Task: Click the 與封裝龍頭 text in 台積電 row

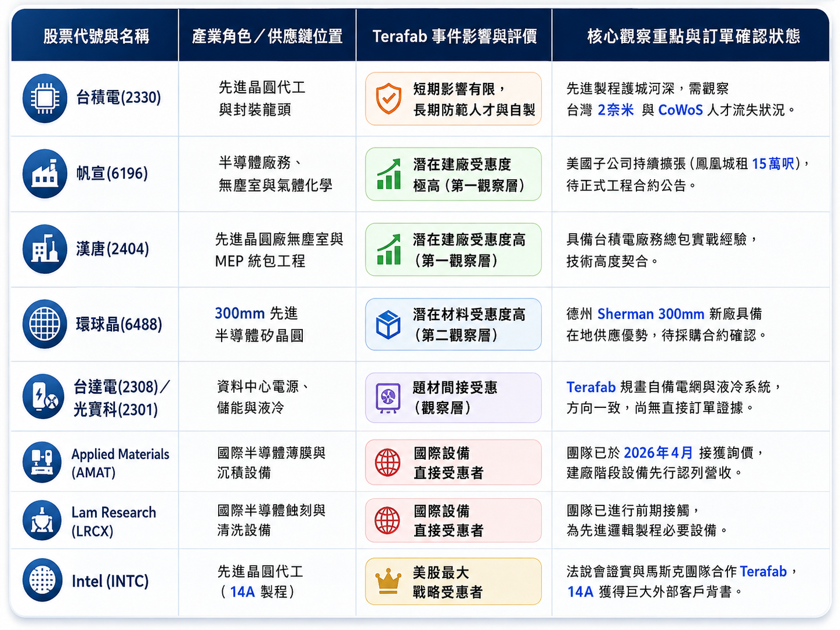Action: (x=255, y=110)
